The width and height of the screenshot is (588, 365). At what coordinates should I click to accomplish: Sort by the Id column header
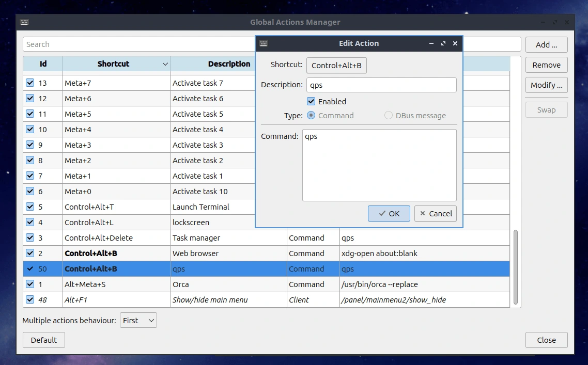point(43,64)
